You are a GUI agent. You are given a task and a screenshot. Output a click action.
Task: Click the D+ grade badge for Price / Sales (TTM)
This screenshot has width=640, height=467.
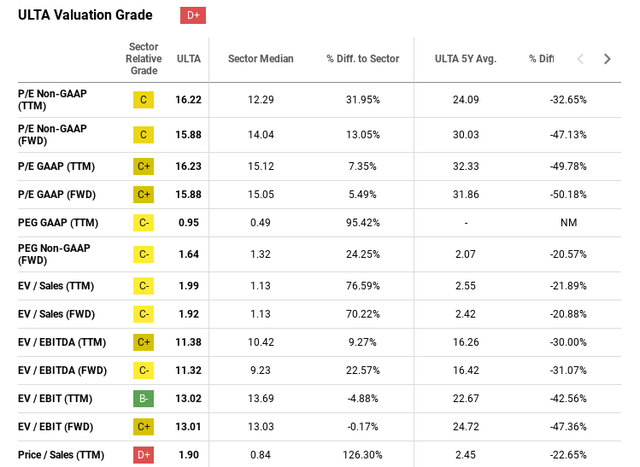pyautogui.click(x=143, y=454)
